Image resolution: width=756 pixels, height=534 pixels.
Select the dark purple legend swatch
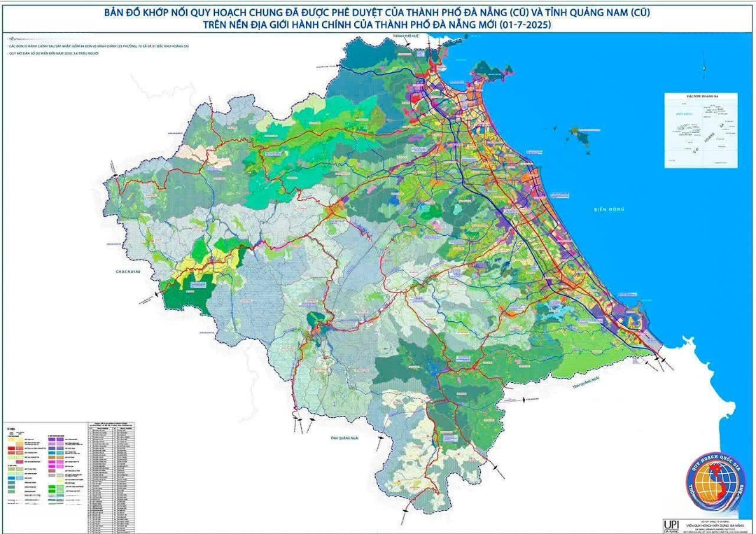click(52, 440)
